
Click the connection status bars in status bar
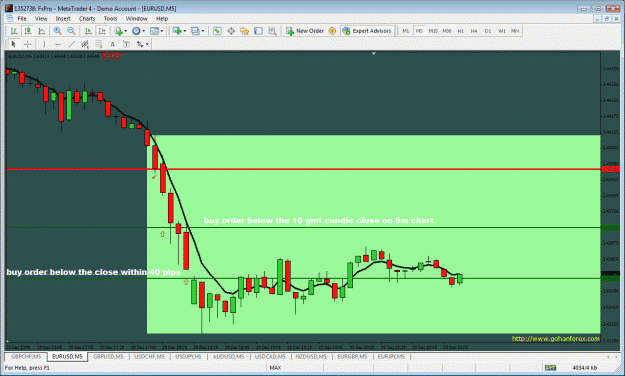click(551, 368)
